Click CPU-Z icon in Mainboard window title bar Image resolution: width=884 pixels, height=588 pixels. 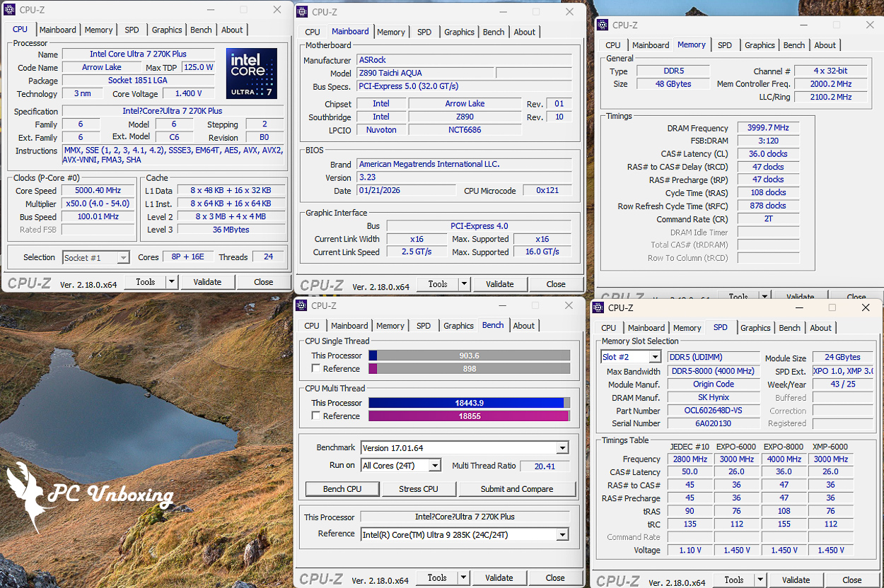click(303, 12)
